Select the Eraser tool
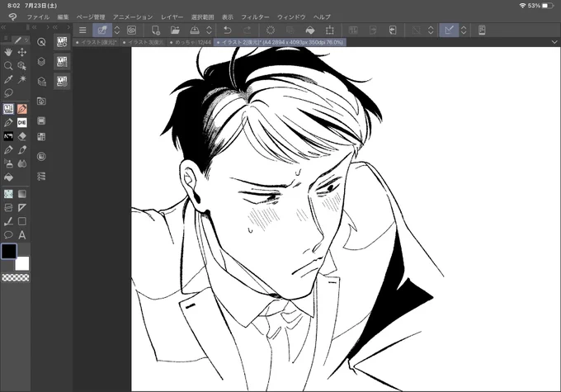Viewport: 561px width, 392px height. [x=21, y=136]
